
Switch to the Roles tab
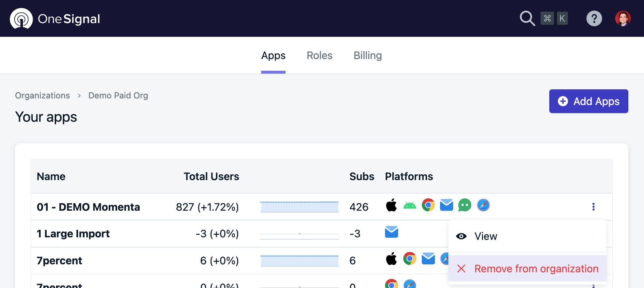(x=319, y=56)
